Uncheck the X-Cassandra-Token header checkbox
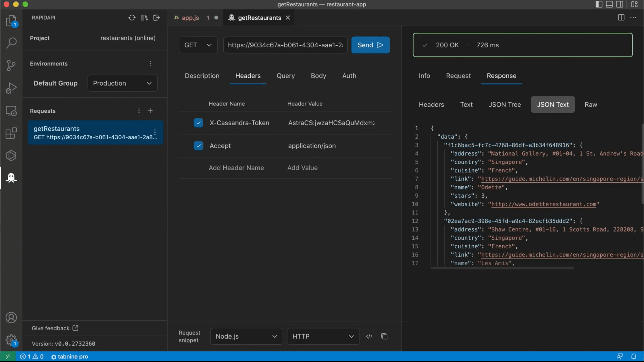The image size is (644, 362). (x=198, y=123)
